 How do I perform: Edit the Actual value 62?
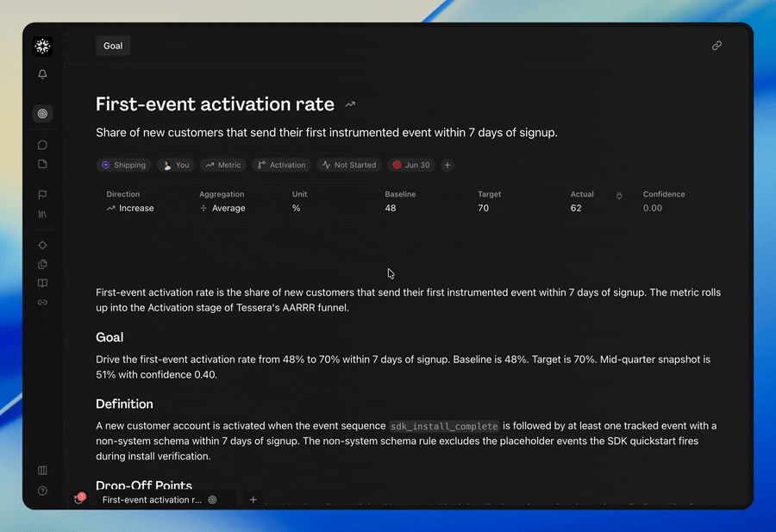(576, 209)
